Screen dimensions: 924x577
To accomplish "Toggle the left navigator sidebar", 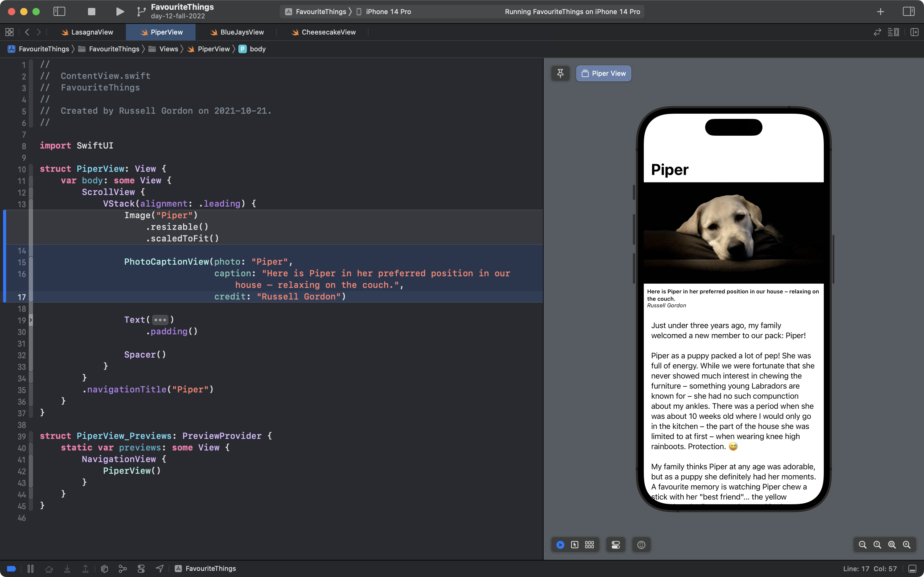I will click(59, 11).
